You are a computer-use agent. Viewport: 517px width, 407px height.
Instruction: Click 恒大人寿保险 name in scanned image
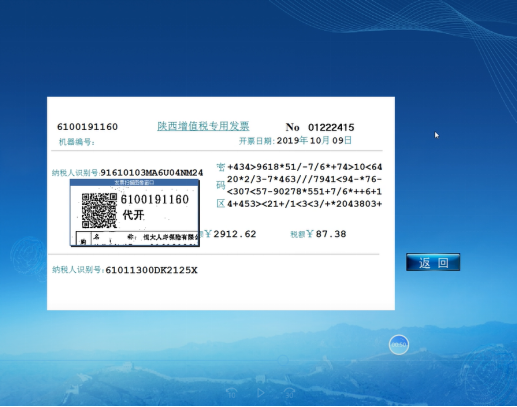pyautogui.click(x=171, y=237)
